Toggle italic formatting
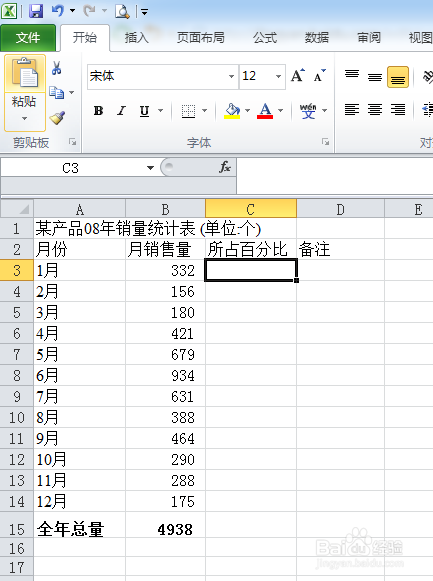The image size is (433, 581). pyautogui.click(x=121, y=110)
